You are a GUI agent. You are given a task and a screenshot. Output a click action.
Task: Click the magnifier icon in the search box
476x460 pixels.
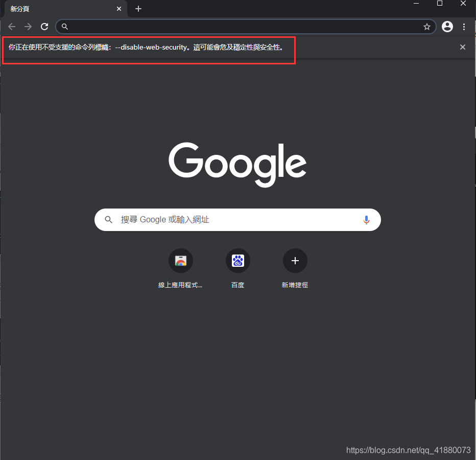tap(108, 220)
